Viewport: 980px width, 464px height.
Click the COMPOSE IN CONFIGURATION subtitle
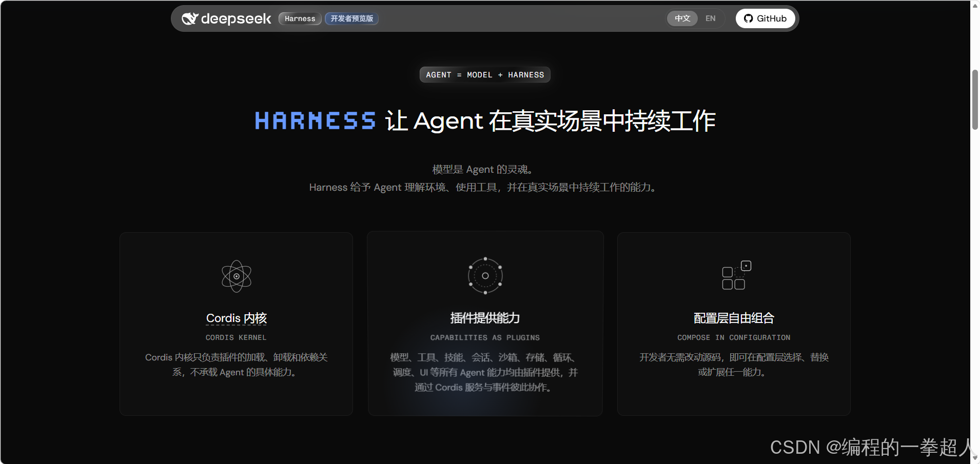[x=734, y=337]
